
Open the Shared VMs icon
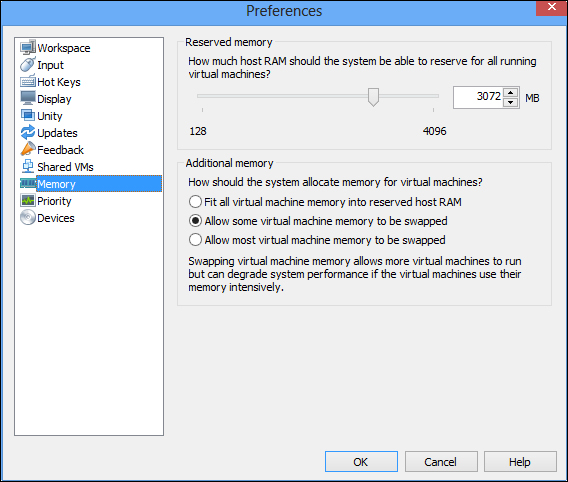(x=28, y=166)
